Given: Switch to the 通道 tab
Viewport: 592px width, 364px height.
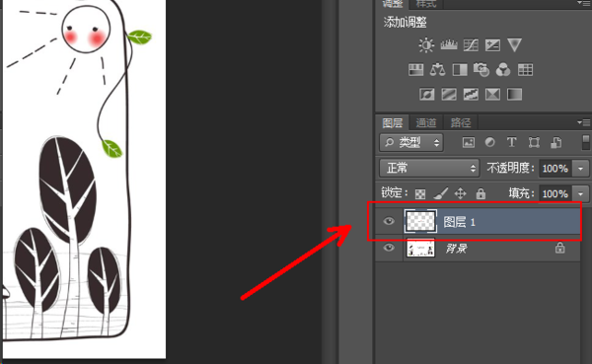Looking at the screenshot, I should pos(426,122).
